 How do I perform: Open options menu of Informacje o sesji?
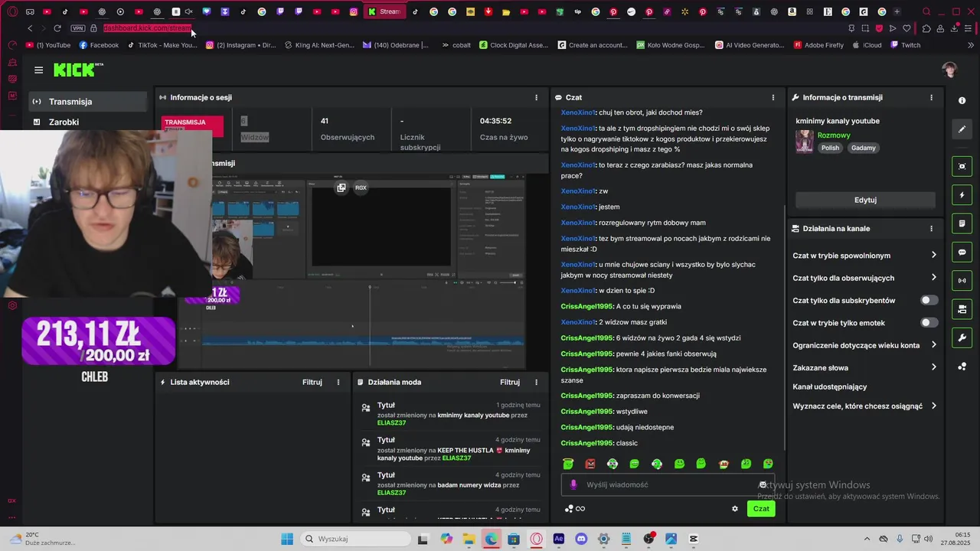click(x=536, y=97)
